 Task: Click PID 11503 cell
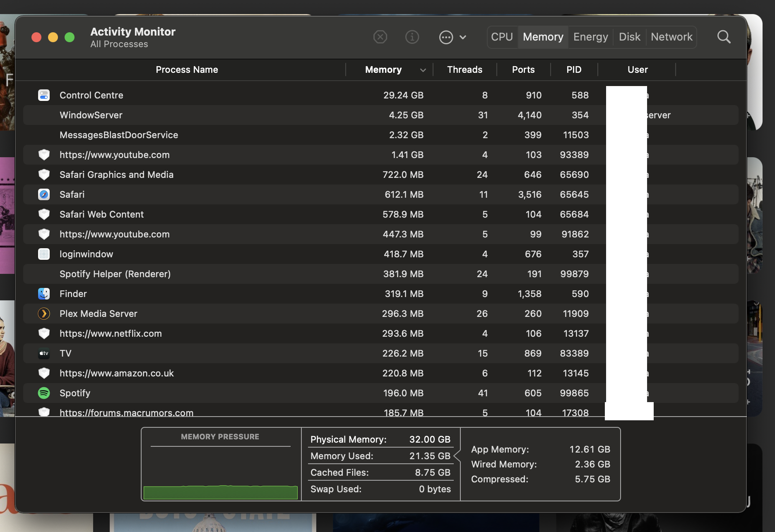coord(576,135)
